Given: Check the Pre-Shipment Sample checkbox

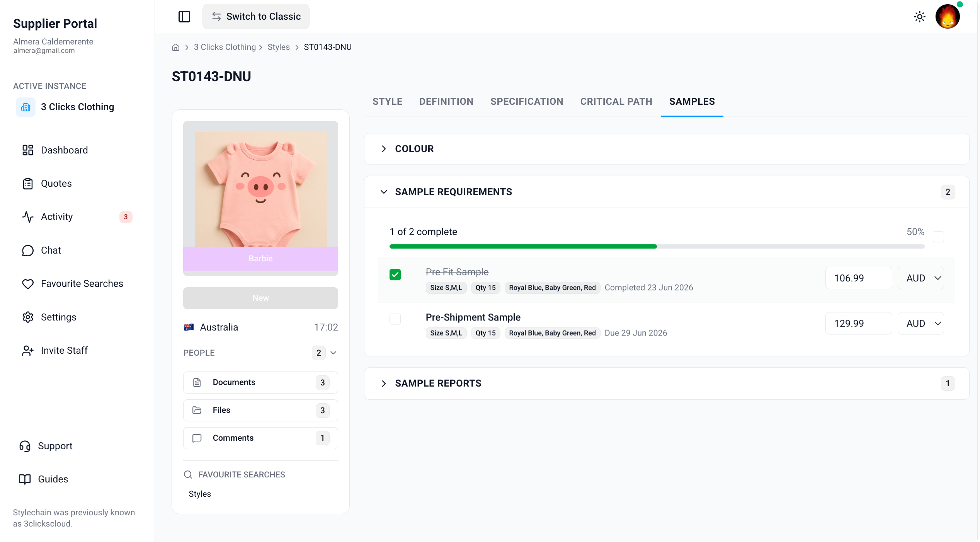Looking at the screenshot, I should [x=395, y=319].
